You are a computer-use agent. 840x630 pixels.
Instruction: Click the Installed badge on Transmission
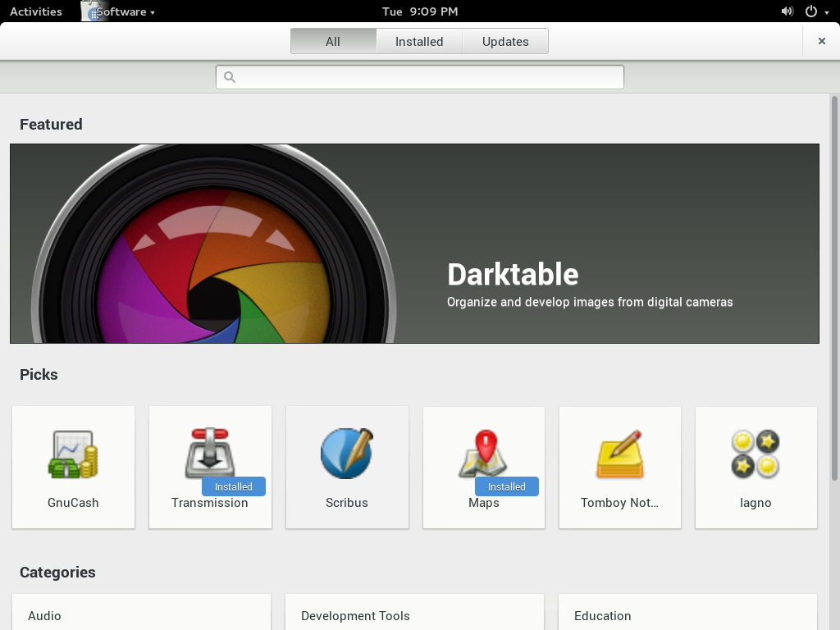(234, 486)
